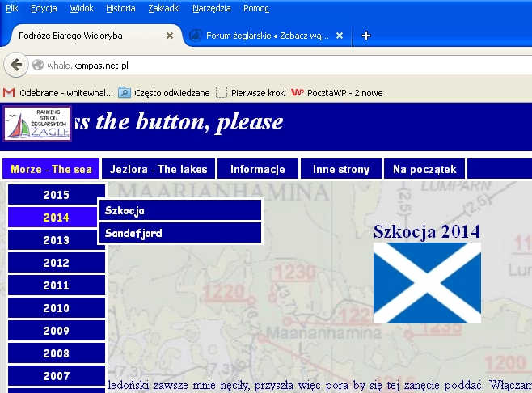The width and height of the screenshot is (532, 393).
Task: Open the Zakładki menu
Action: (x=164, y=8)
